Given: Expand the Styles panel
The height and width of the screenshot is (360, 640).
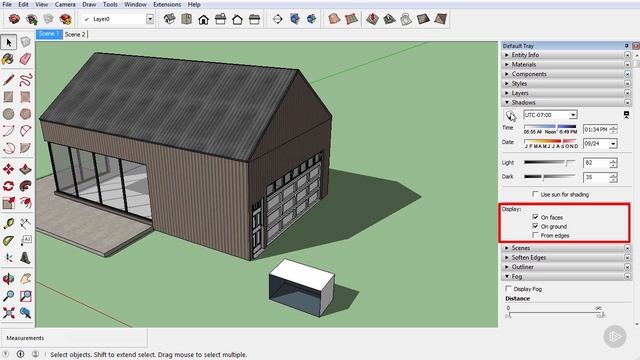Looking at the screenshot, I should point(507,83).
